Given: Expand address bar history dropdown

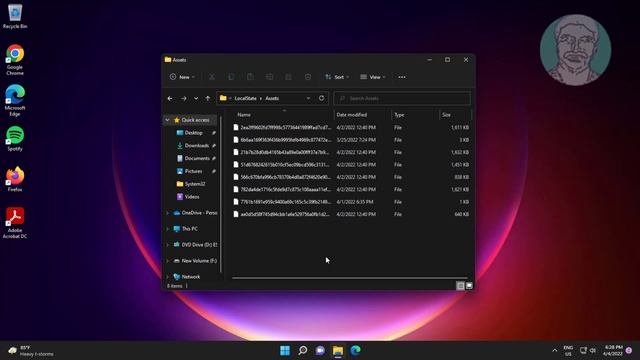Looking at the screenshot, I should [308, 98].
